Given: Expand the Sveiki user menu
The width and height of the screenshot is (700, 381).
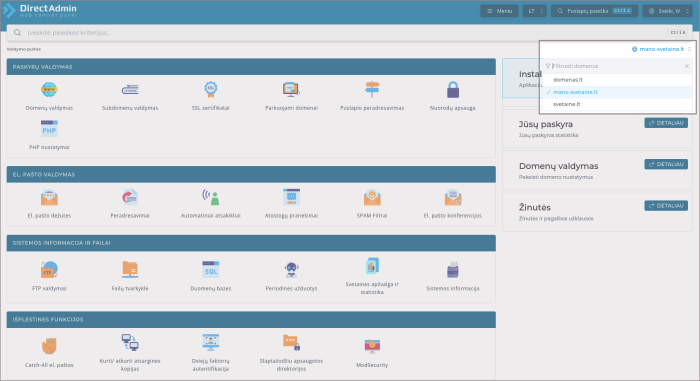Looking at the screenshot, I should pos(667,11).
